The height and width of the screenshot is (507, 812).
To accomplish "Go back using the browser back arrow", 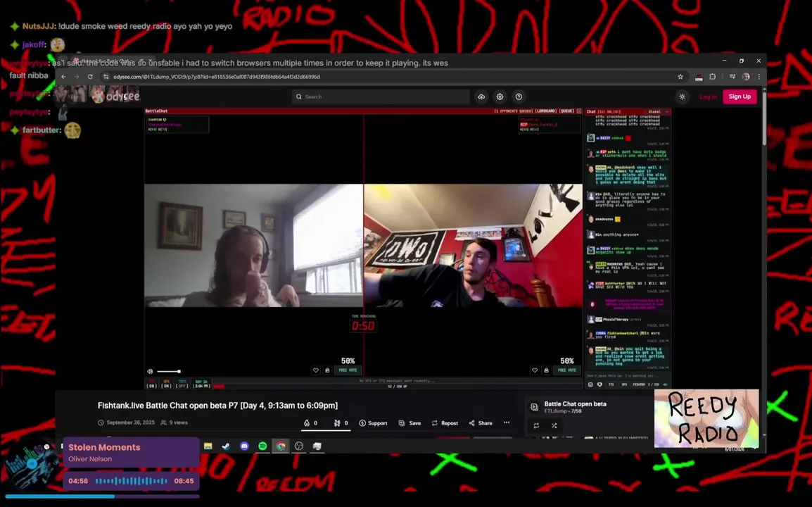I will 63,77.
